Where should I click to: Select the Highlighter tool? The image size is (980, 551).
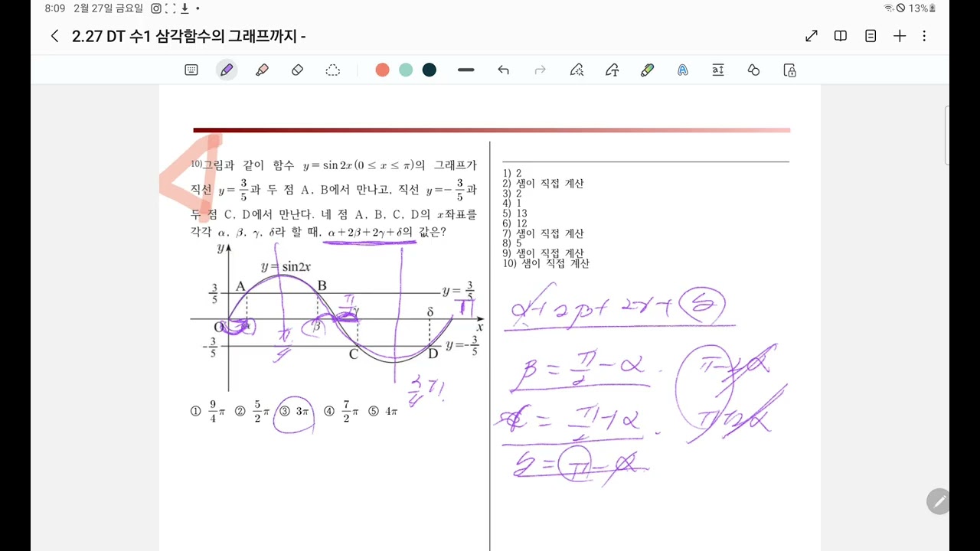tap(262, 70)
